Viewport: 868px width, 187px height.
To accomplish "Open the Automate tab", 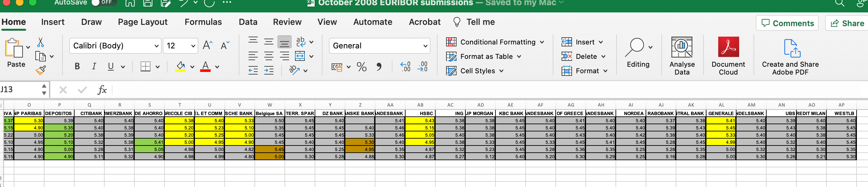I will [x=373, y=22].
